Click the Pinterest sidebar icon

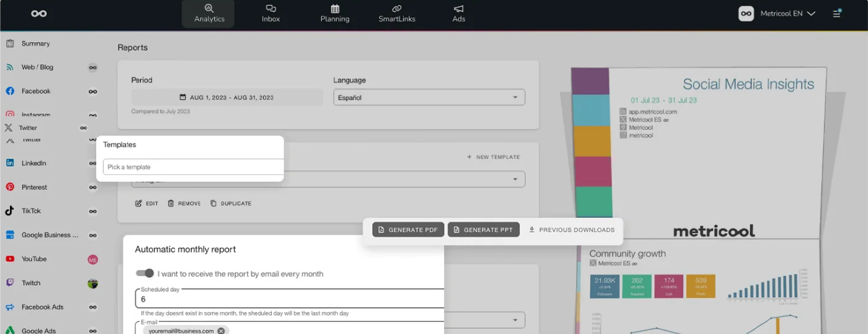click(10, 187)
